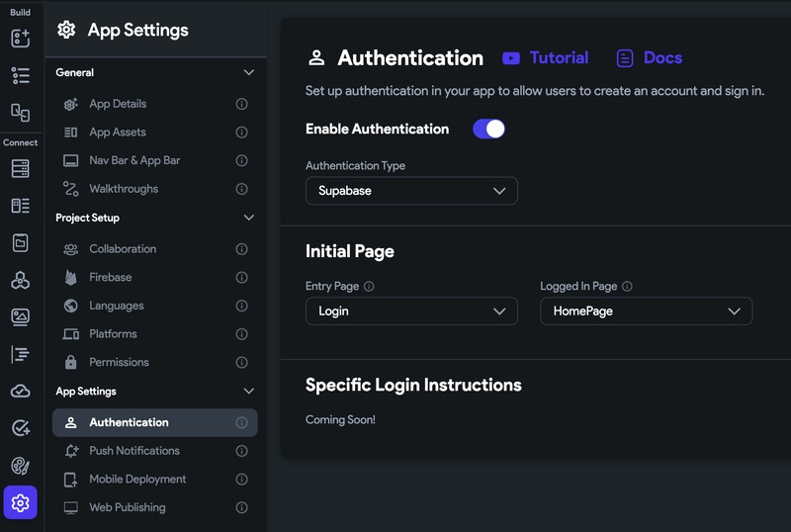
Task: Open the Entry Page Login dropdown
Action: tap(411, 310)
